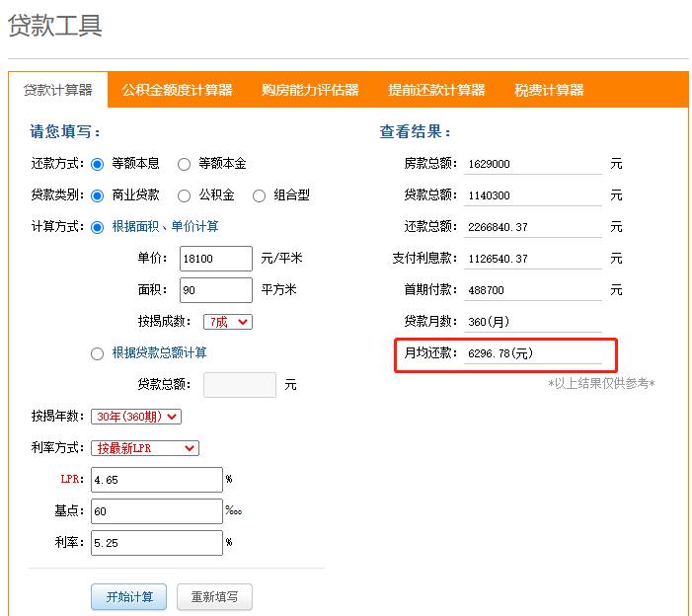
Task: Click the LPR input field showing 4.65
Action: click(157, 480)
